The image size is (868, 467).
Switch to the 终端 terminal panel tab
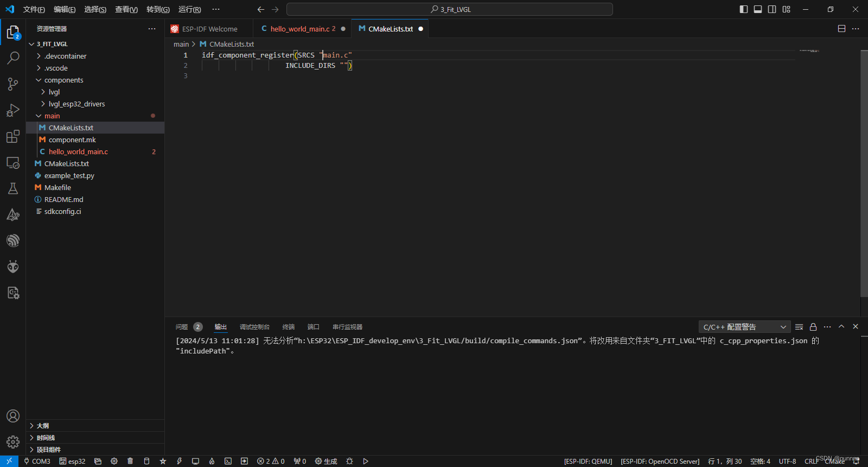click(x=289, y=327)
